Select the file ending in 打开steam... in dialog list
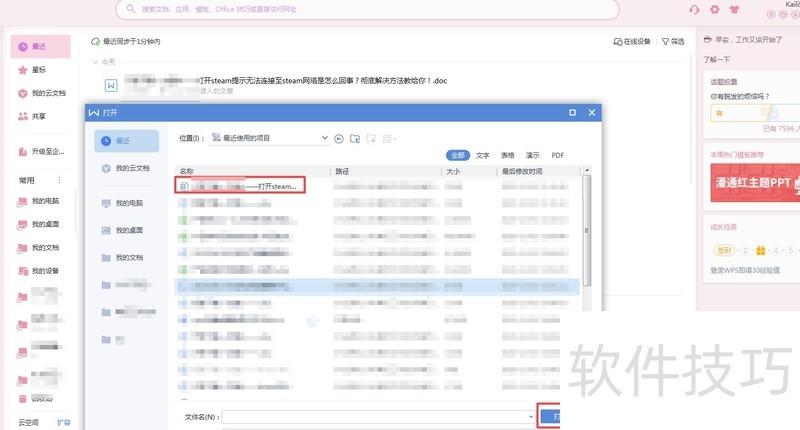 click(x=240, y=187)
